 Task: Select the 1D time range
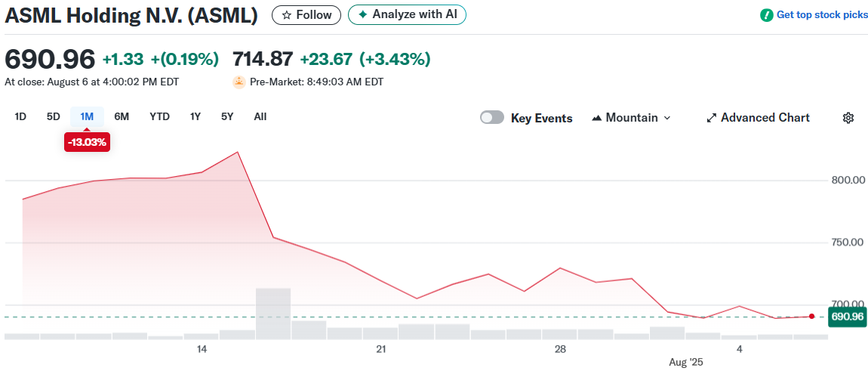point(20,116)
